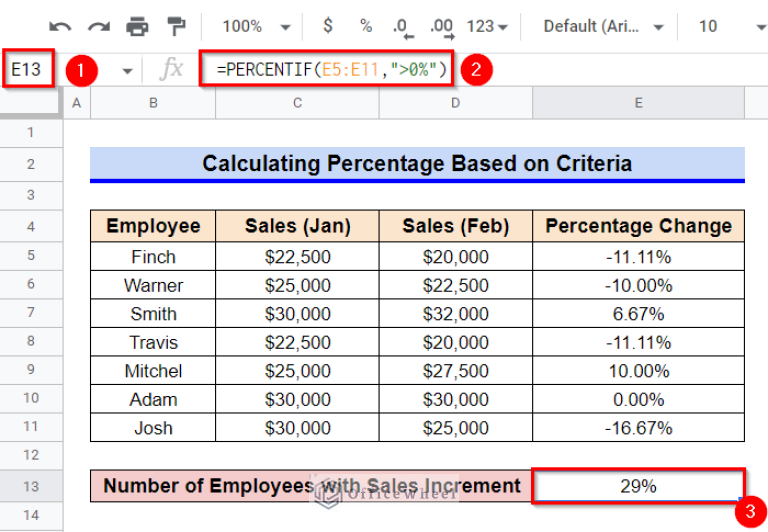Select cell E13 showing 29%
This screenshot has height=532, width=768.
click(638, 486)
